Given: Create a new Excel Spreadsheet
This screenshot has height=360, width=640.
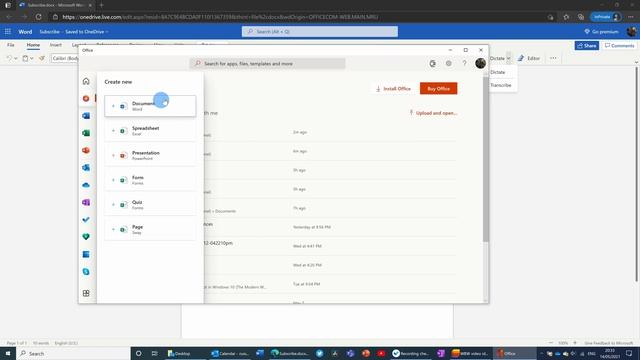Looking at the screenshot, I should click(150, 131).
